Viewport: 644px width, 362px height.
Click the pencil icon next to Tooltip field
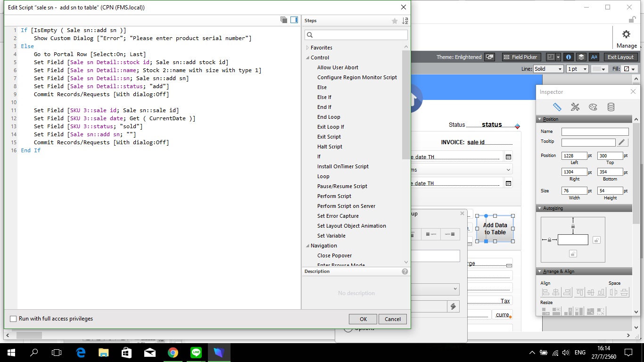coord(623,142)
